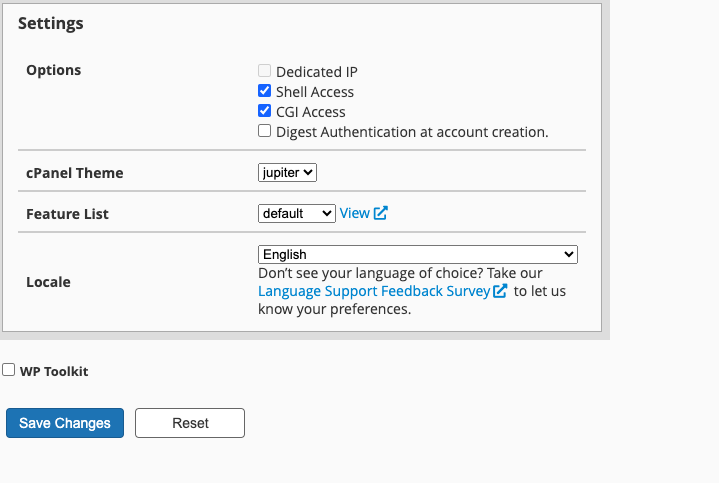Click the CGI Access label text
This screenshot has width=719, height=483.
(311, 112)
